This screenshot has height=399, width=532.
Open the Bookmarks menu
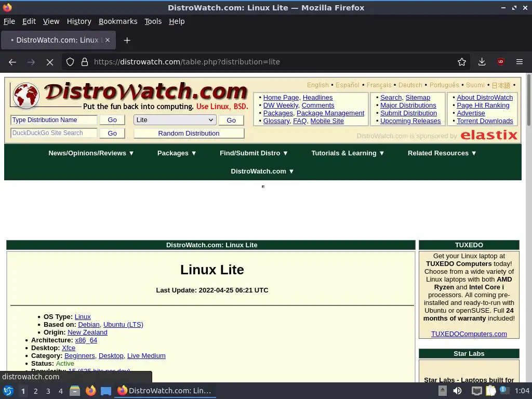[118, 21]
